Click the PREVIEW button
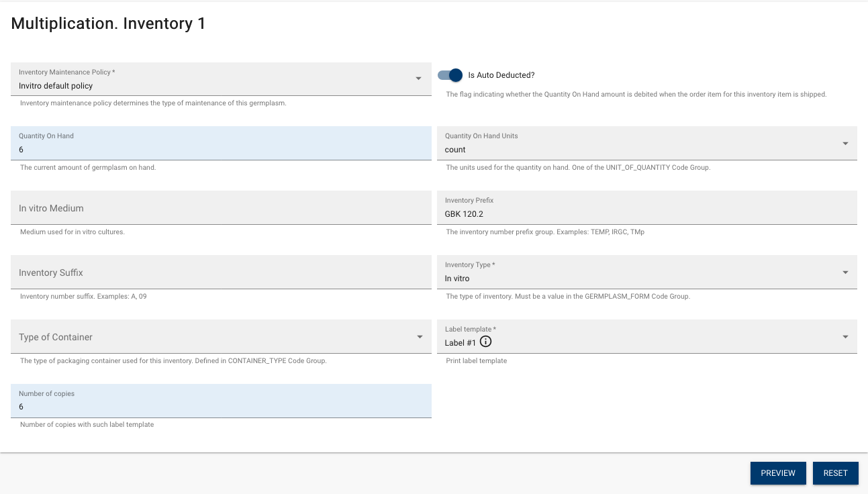868x494 pixels. [x=778, y=473]
